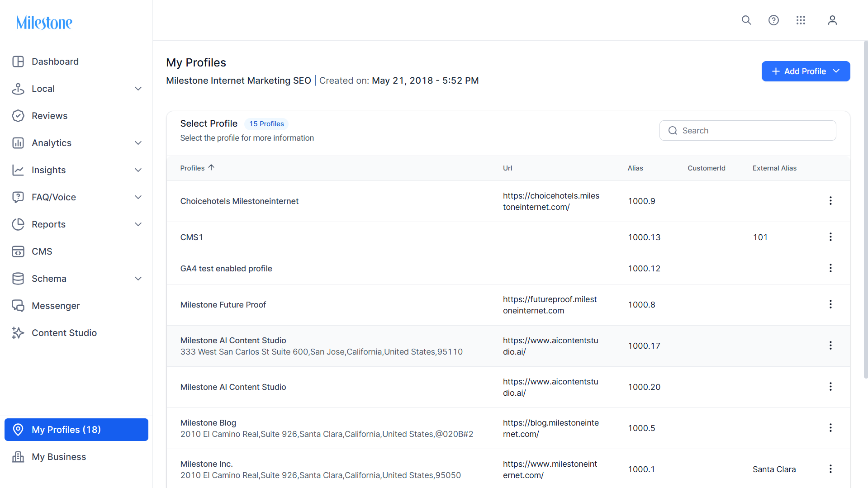
Task: Click the Url column header
Action: [508, 168]
